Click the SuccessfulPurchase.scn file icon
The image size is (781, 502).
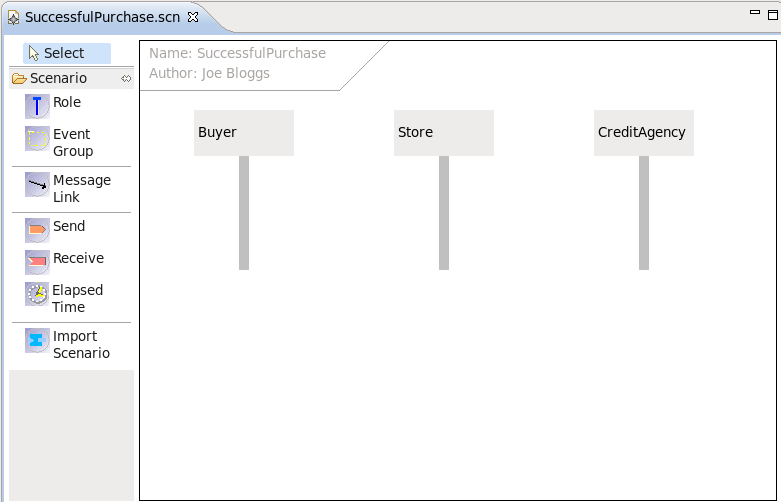click(x=13, y=17)
